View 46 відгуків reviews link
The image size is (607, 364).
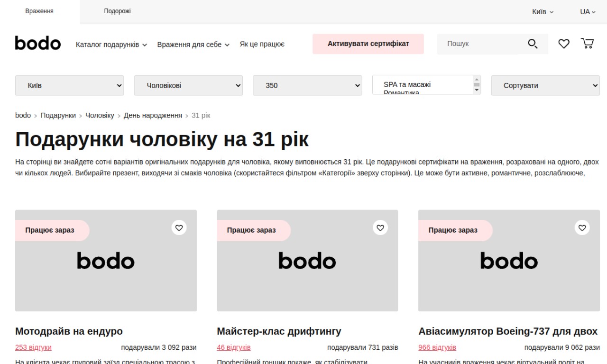(234, 347)
